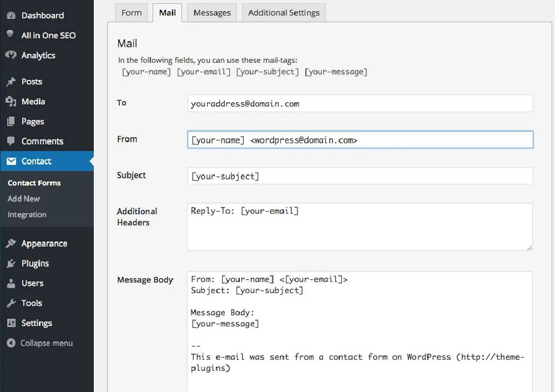Viewport: 555px width, 392px height.
Task: Click the All in One SEO shield icon
Action: (x=11, y=34)
